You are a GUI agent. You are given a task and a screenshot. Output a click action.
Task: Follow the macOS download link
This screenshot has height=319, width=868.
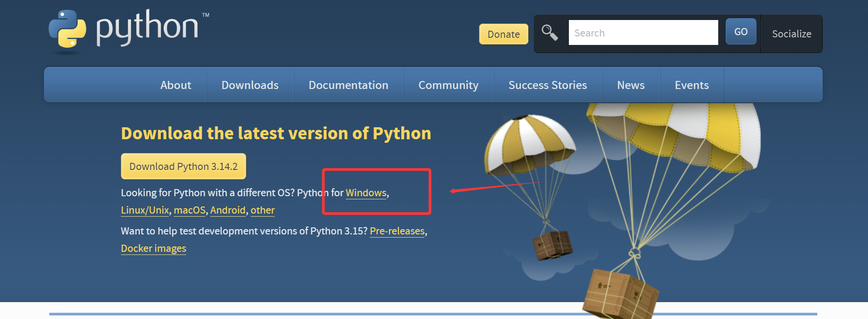(x=190, y=210)
